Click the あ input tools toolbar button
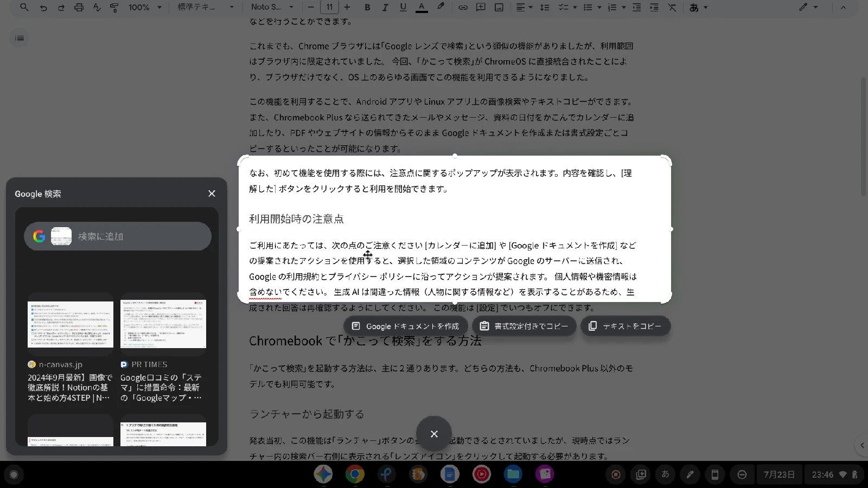Viewport: 868px width, 488px height. [694, 7]
